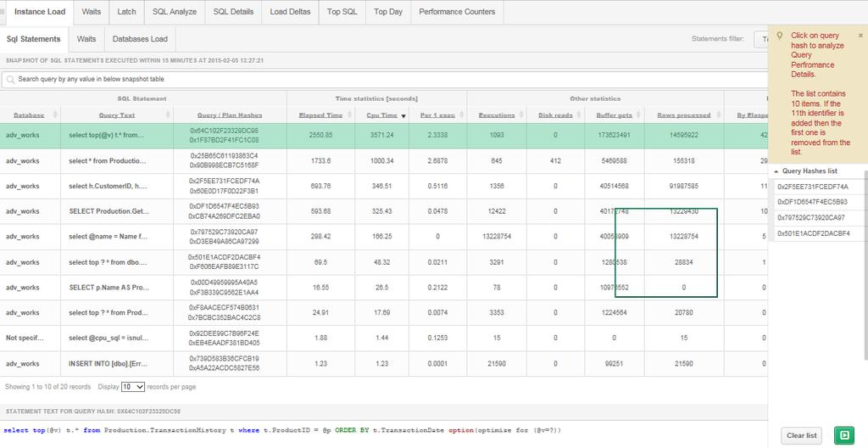
Task: Sort by Database column
Action: coord(30,115)
